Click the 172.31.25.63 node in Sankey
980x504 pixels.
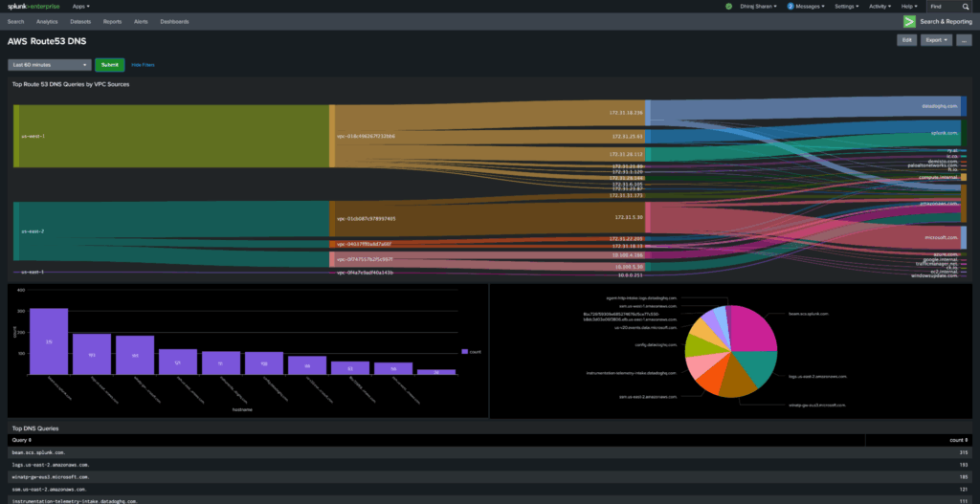click(648, 136)
